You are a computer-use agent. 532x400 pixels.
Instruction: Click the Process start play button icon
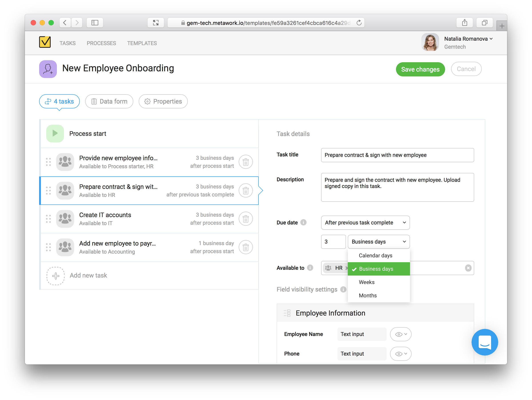[55, 134]
